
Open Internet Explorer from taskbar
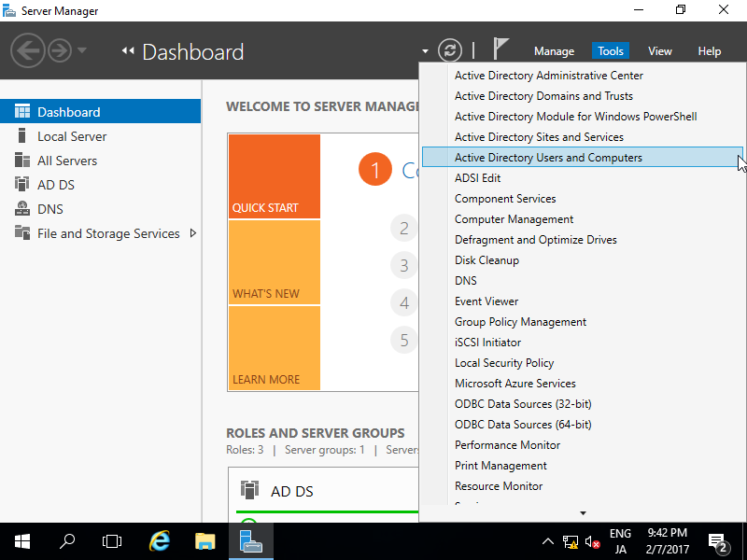[x=160, y=541]
